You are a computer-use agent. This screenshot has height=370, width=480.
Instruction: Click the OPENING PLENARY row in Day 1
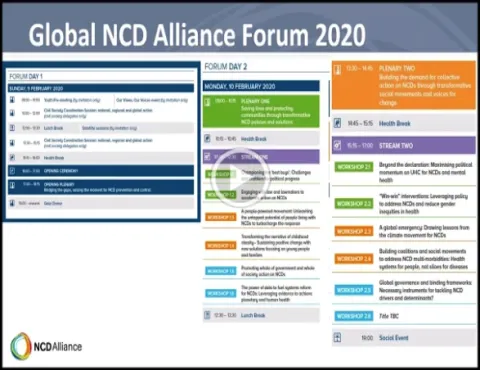pos(101,187)
